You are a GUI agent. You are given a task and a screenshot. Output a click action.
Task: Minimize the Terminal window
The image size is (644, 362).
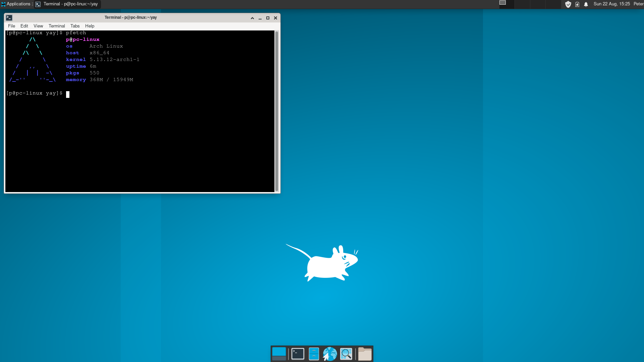260,18
